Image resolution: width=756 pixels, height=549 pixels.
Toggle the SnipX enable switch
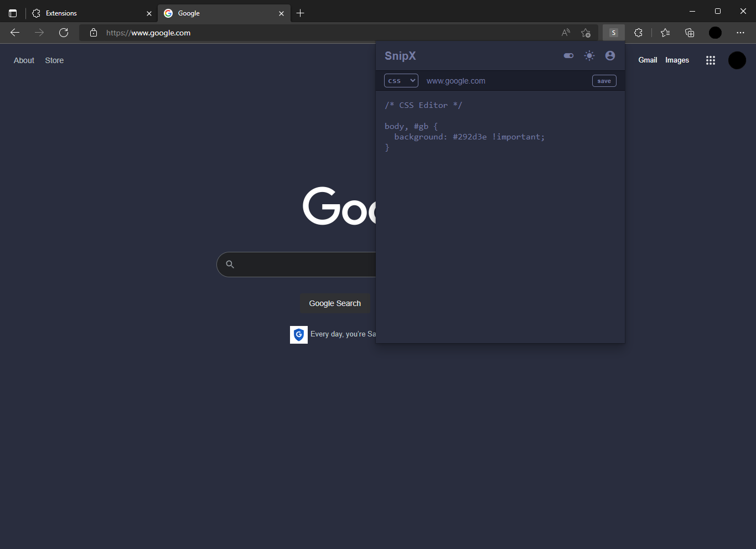click(x=568, y=56)
